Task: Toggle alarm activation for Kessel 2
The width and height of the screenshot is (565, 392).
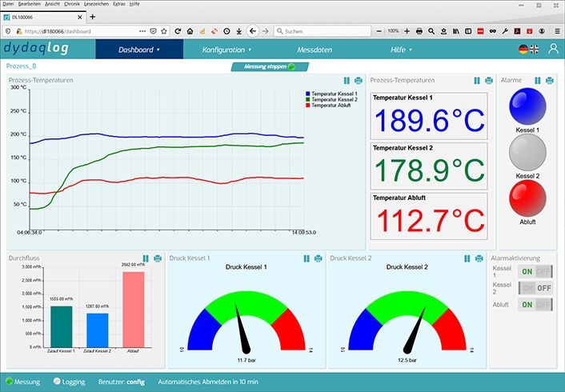Action: coord(535,288)
